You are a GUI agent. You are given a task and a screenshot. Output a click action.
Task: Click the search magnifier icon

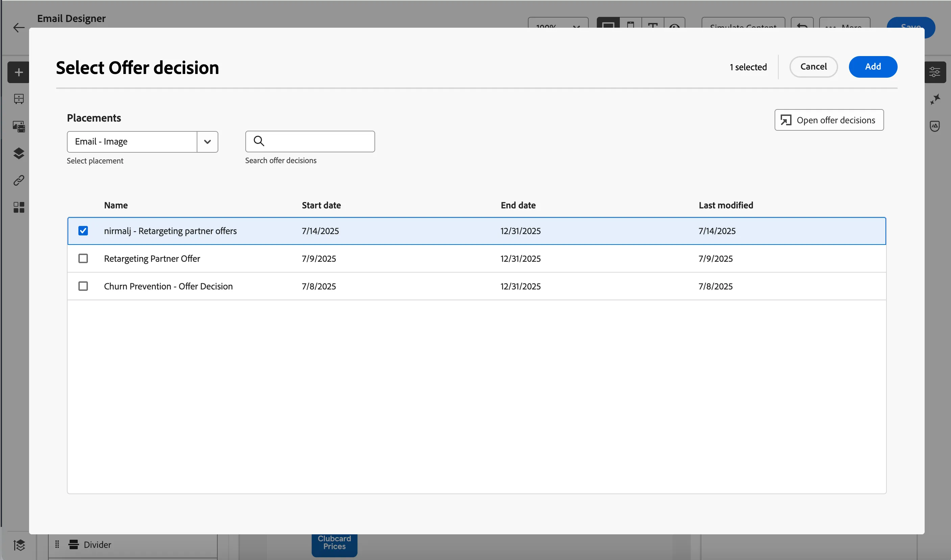point(259,141)
